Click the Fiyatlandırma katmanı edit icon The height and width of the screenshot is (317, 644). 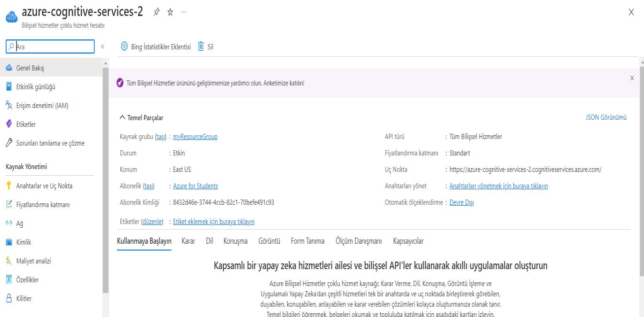click(x=8, y=205)
